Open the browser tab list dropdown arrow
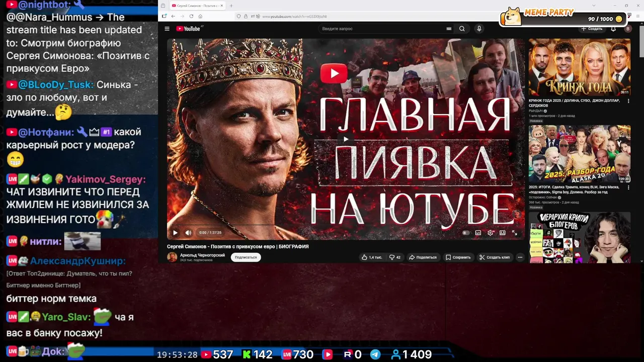Image resolution: width=644 pixels, height=362 pixels. point(594,6)
